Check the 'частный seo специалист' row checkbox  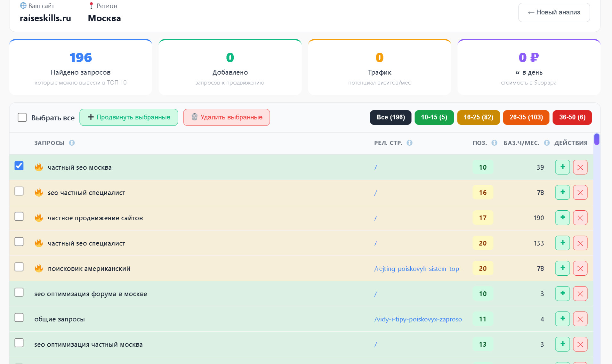(19, 242)
